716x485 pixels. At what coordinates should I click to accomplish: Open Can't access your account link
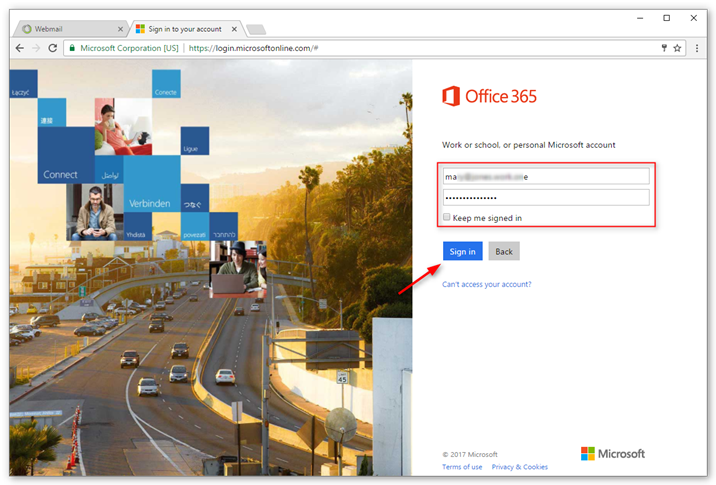[x=487, y=284]
